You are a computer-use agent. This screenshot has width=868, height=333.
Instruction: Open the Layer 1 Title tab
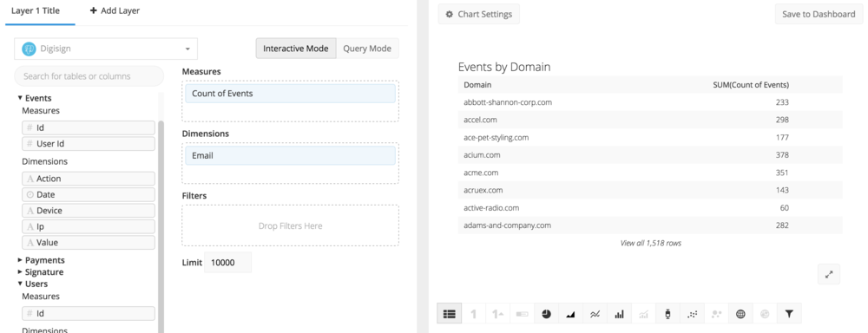point(36,10)
